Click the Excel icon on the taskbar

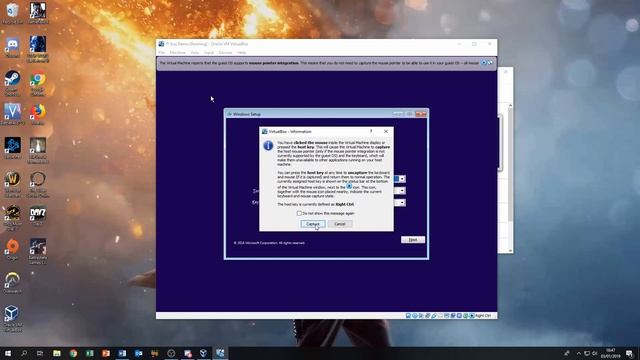click(89, 353)
